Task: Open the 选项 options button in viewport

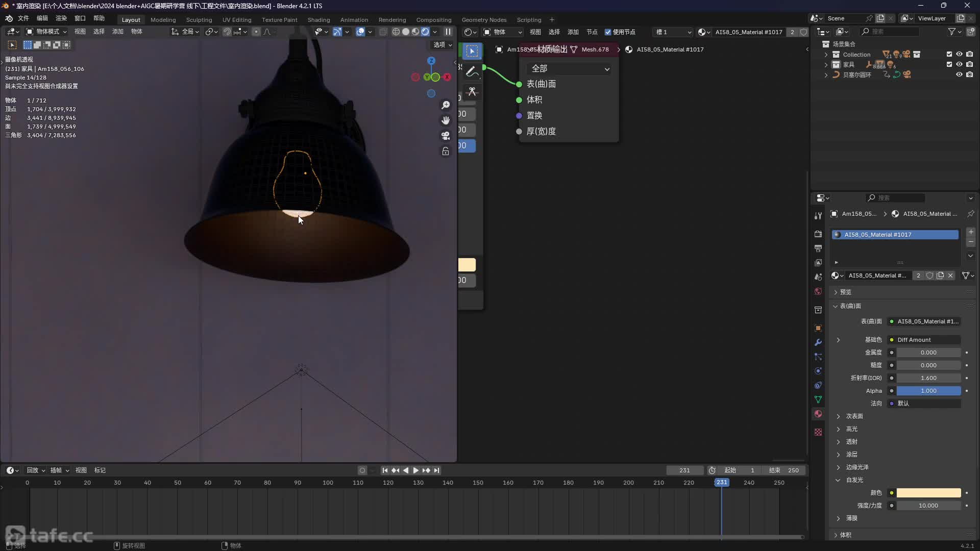Action: coord(443,45)
